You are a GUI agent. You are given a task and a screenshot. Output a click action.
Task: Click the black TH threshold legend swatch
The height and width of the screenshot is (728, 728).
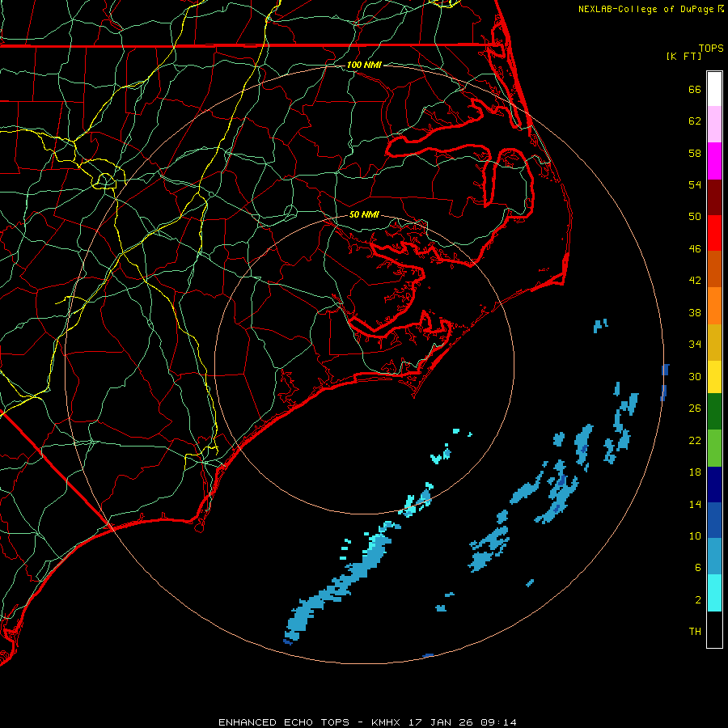coord(714,629)
